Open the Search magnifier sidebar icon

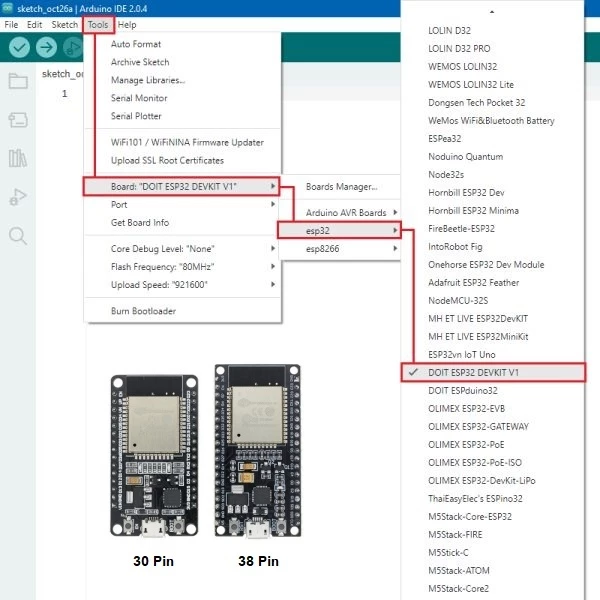pos(18,235)
